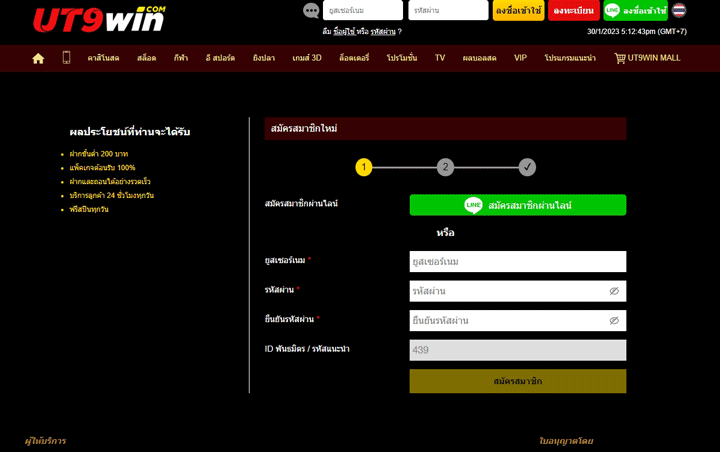The image size is (720, 452).
Task: Click the forgot รหัสผ่าน link in header
Action: pos(383,32)
